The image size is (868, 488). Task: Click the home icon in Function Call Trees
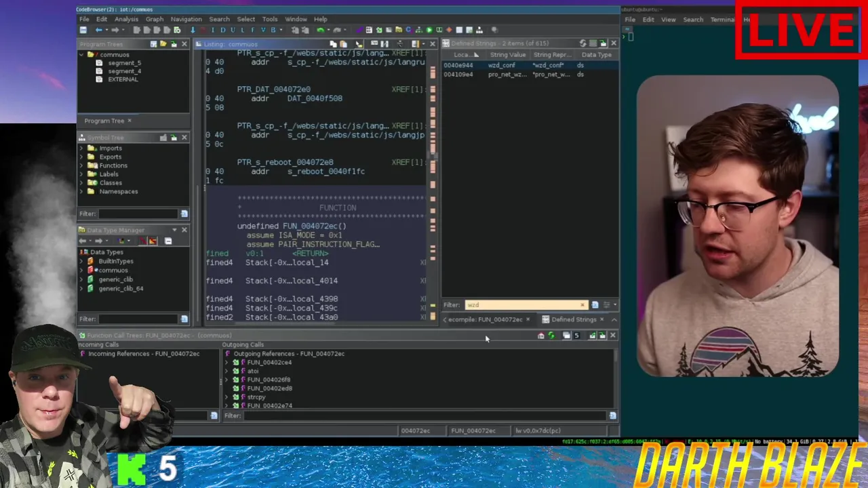click(x=540, y=335)
